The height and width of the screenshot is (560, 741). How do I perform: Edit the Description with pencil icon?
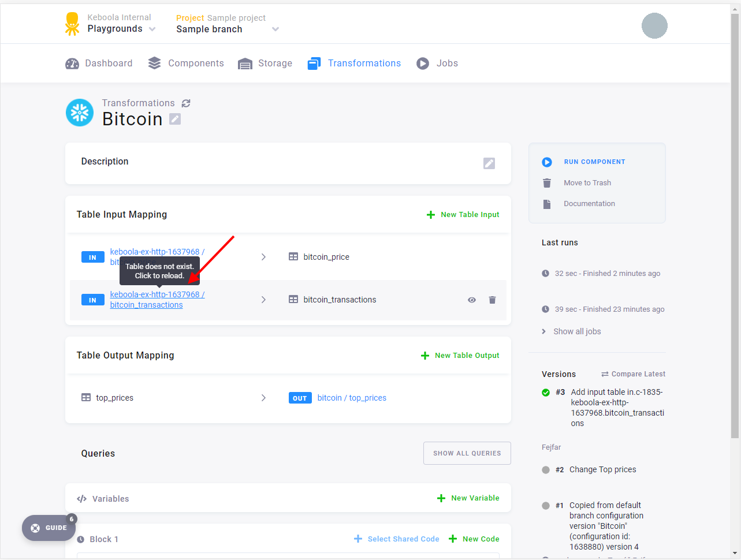click(489, 163)
